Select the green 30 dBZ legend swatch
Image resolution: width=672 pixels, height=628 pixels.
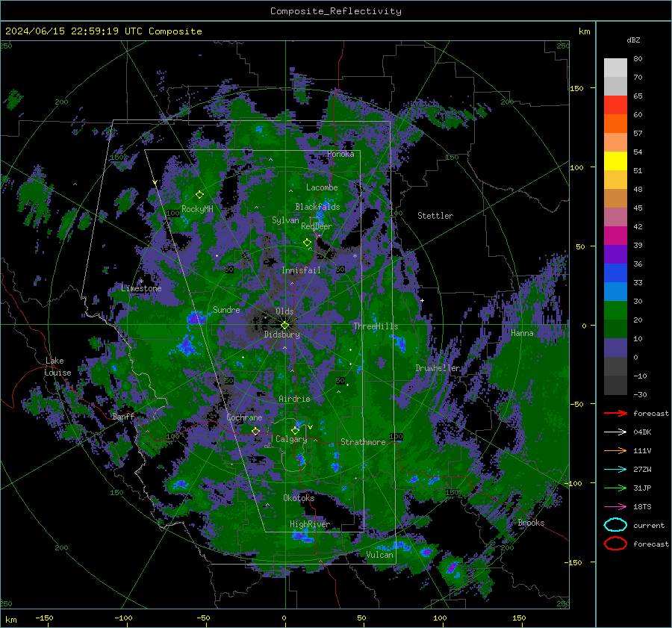(x=615, y=310)
